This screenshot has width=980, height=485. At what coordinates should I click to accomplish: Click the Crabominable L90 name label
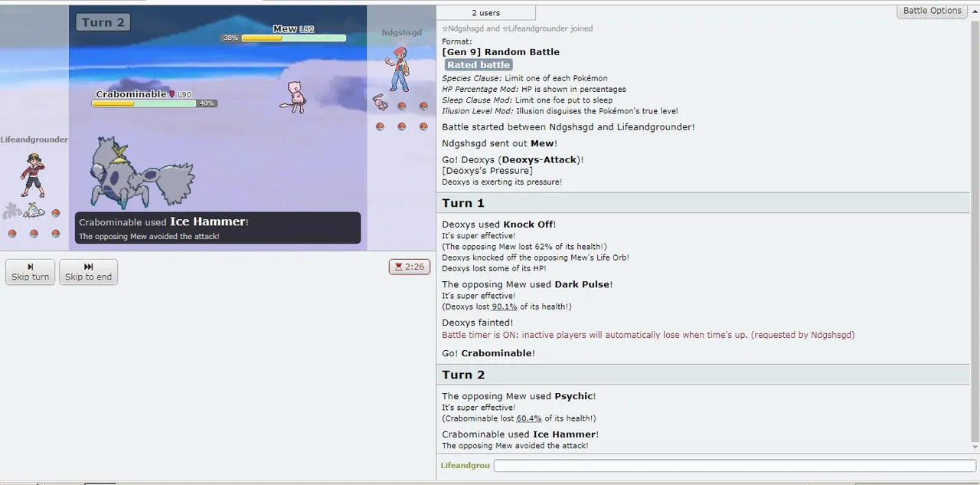click(143, 94)
